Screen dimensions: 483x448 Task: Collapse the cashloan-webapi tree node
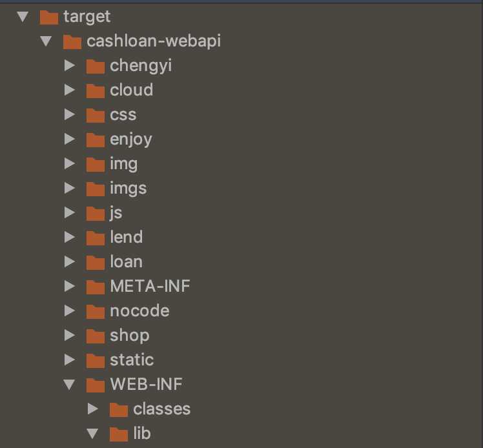(46, 41)
